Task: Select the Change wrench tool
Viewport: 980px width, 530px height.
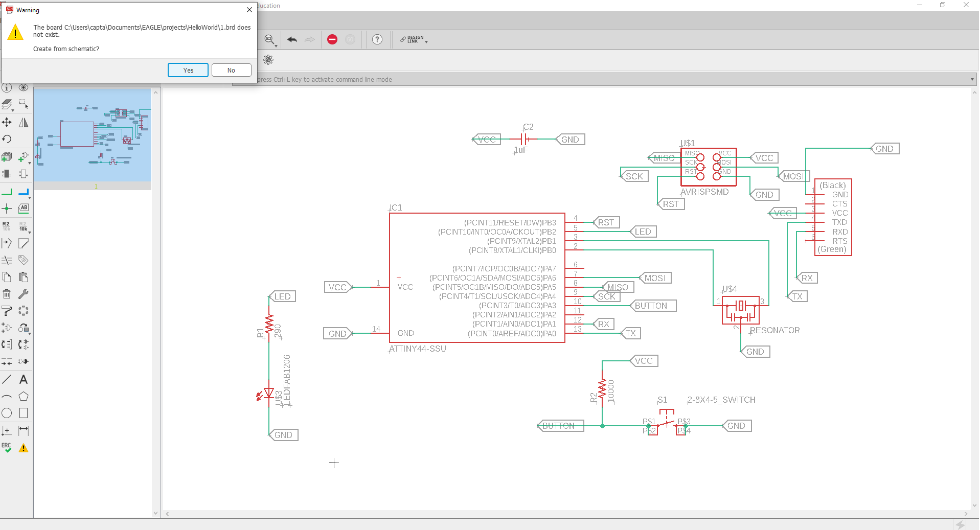Action: pyautogui.click(x=24, y=294)
